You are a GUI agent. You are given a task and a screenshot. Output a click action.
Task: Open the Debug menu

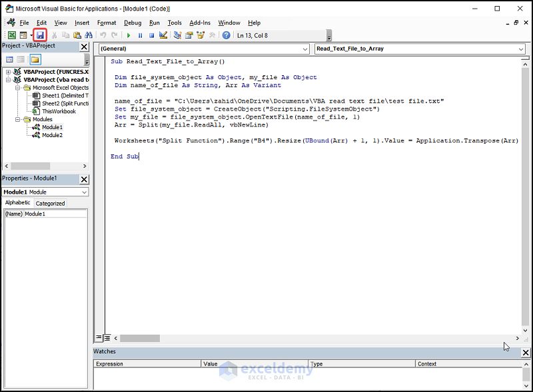click(132, 23)
